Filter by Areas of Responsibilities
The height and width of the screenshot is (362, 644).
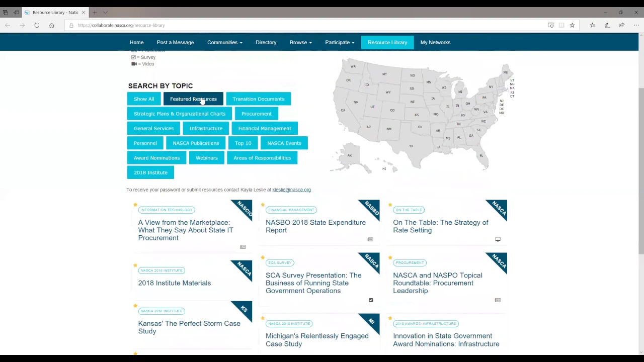tap(262, 158)
